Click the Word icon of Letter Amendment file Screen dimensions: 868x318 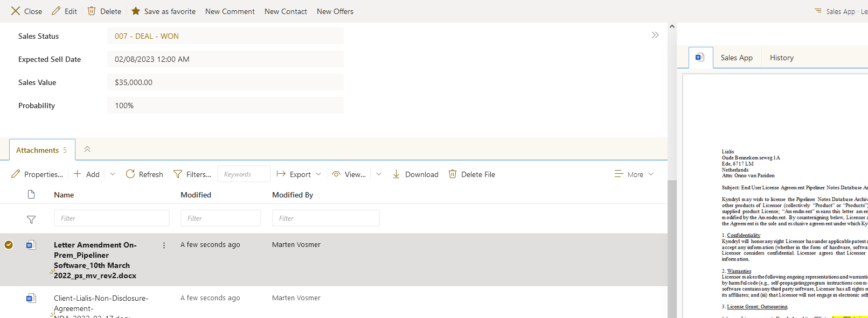click(x=31, y=245)
